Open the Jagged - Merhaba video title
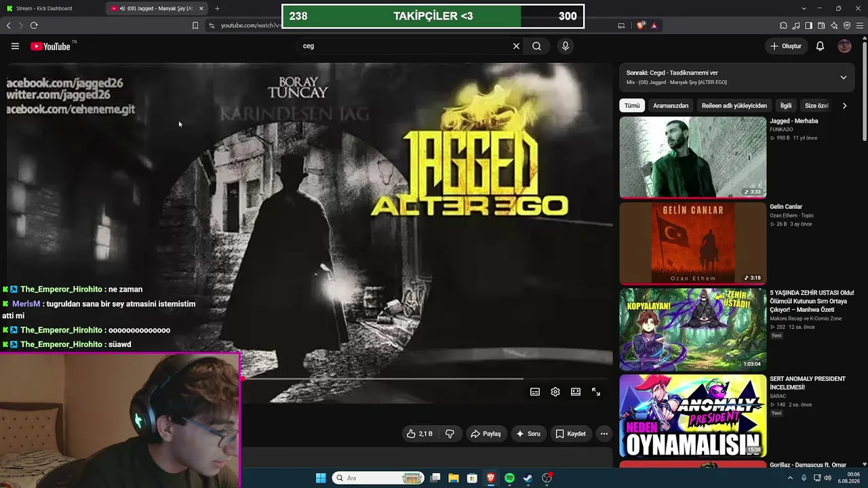 794,121
